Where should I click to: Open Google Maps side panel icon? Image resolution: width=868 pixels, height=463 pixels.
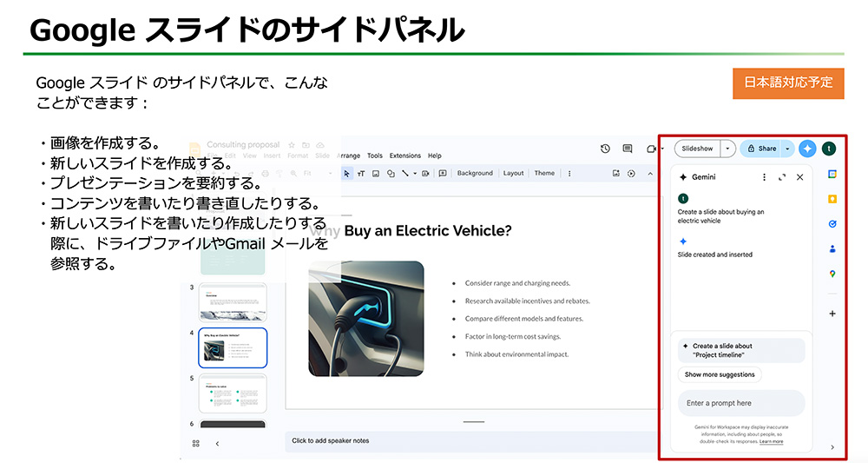[832, 274]
